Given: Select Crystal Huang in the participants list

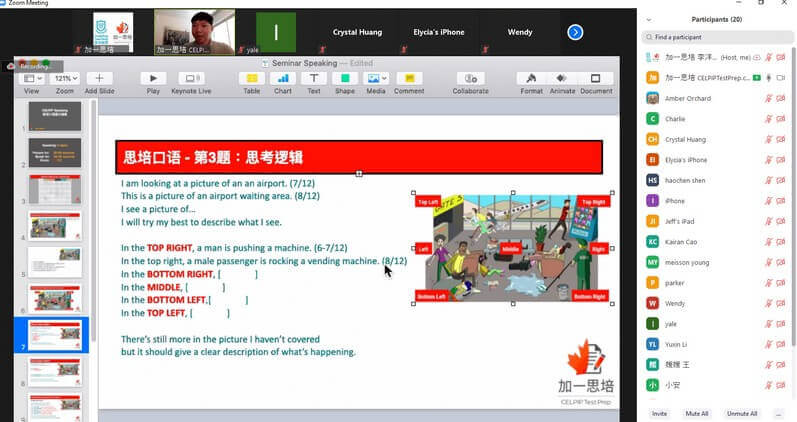Looking at the screenshot, I should tap(688, 139).
